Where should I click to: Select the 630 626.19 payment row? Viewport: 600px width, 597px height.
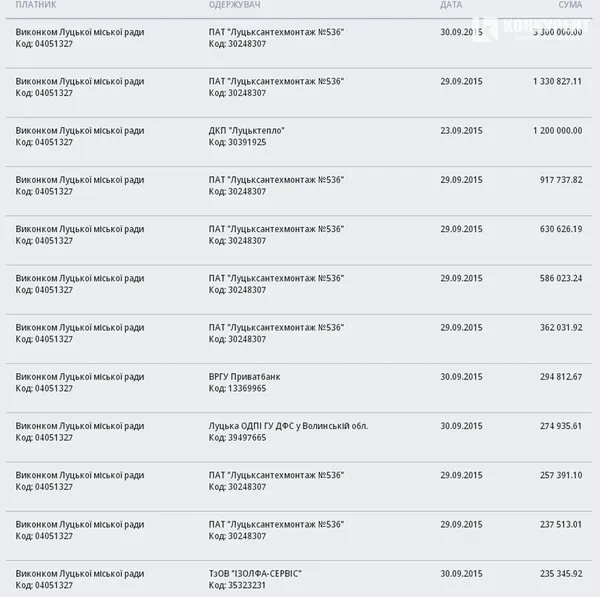tap(299, 240)
